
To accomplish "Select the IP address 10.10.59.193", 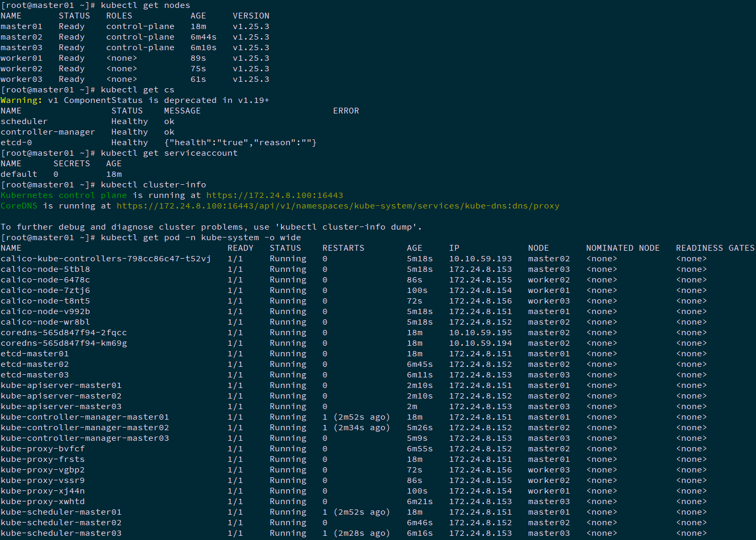I will pyautogui.click(x=480, y=259).
